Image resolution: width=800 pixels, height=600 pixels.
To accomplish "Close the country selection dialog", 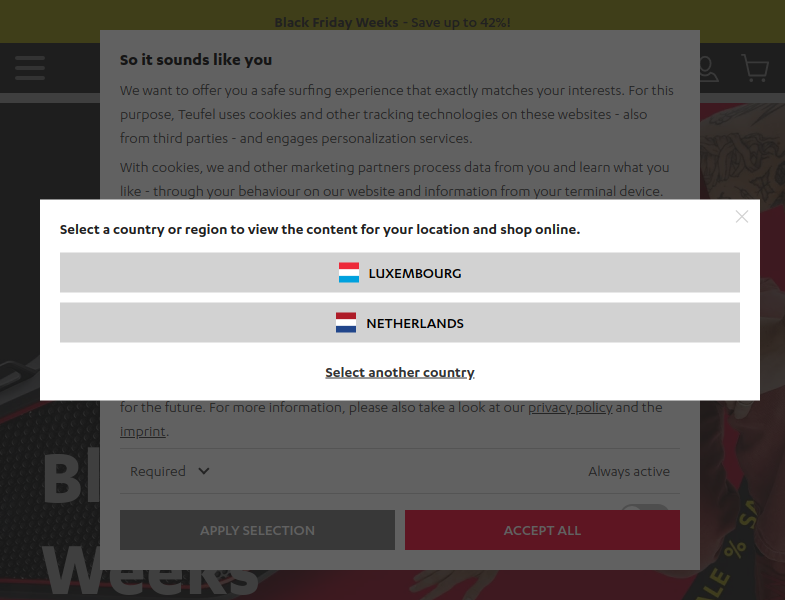I will pos(741,217).
